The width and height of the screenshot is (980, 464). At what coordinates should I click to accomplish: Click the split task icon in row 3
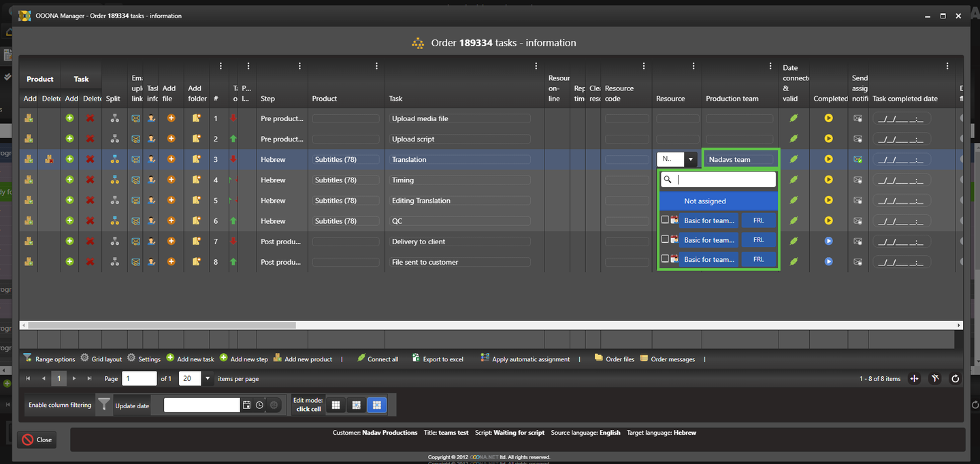click(114, 159)
